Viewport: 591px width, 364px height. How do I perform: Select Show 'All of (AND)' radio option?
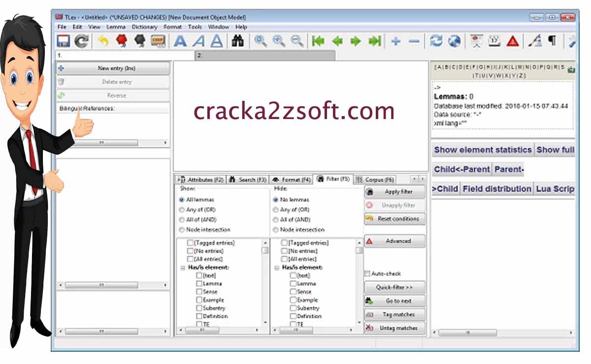(182, 219)
